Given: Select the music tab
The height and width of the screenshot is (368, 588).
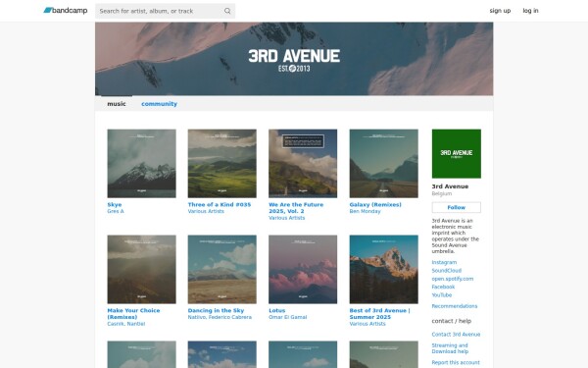Looking at the screenshot, I should [x=117, y=104].
